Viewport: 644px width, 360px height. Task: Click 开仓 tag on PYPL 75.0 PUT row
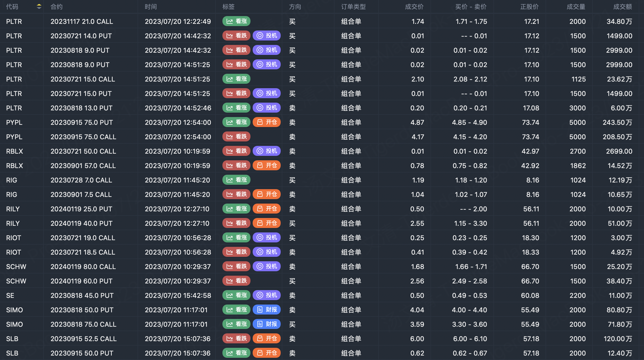[x=267, y=122]
